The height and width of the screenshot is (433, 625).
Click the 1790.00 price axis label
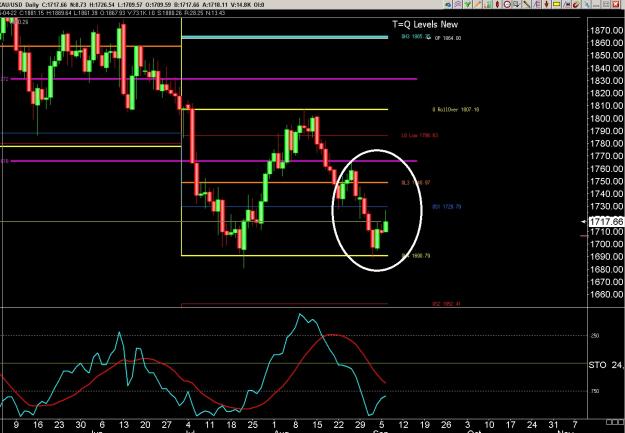[606, 131]
